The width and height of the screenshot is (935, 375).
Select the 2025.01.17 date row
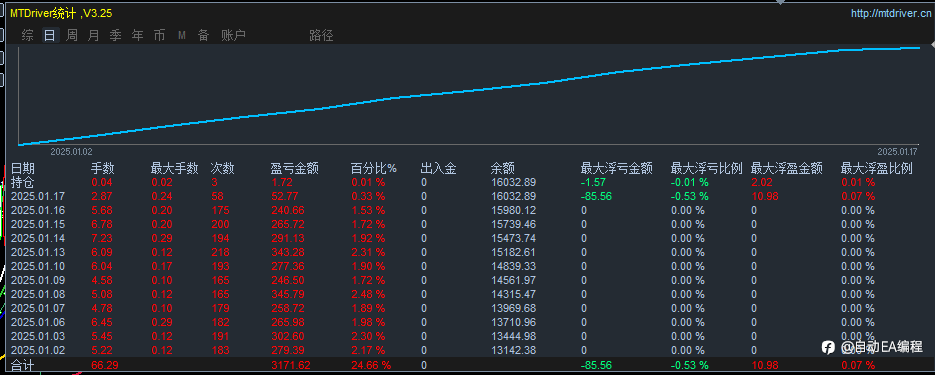tap(39, 196)
